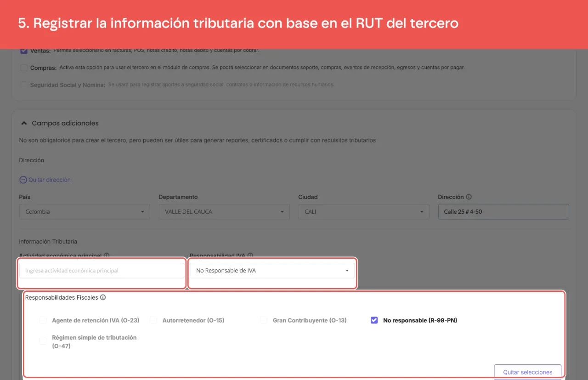Viewport: 588px width, 380px height.
Task: Click info icon beside Actividad económica principal
Action: click(107, 255)
